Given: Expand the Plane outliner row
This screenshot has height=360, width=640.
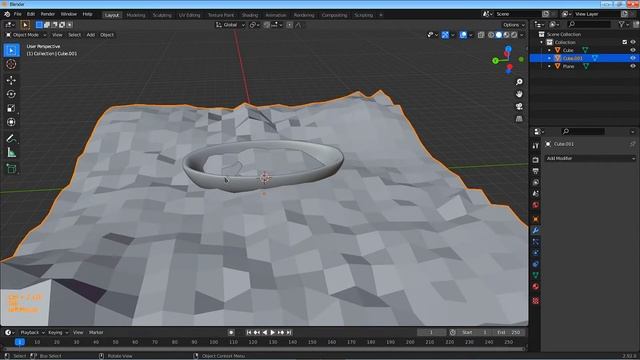Looking at the screenshot, I should 549,67.
